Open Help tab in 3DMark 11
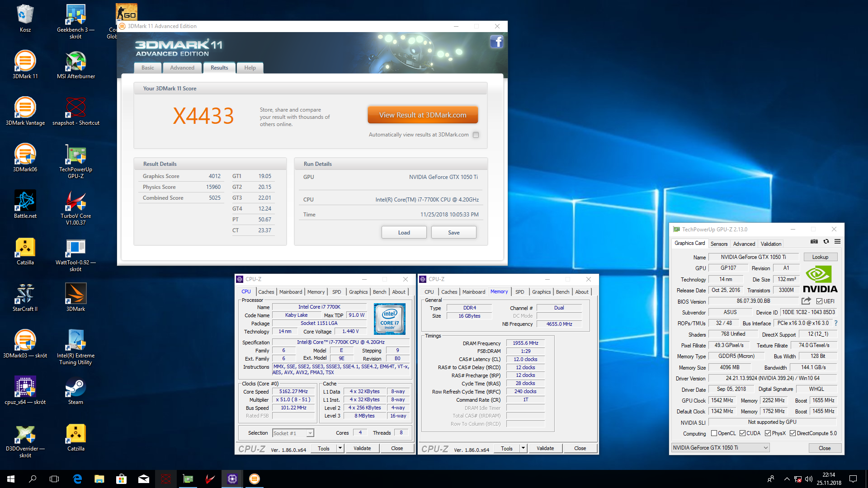This screenshot has width=868, height=488. (250, 68)
